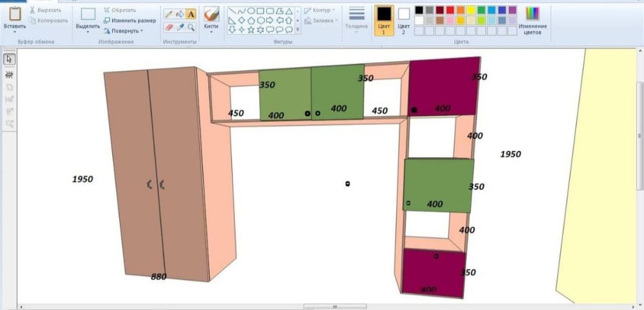644x310 pixels.
Task: Choose the Oval callout shape
Action: (x=279, y=30)
